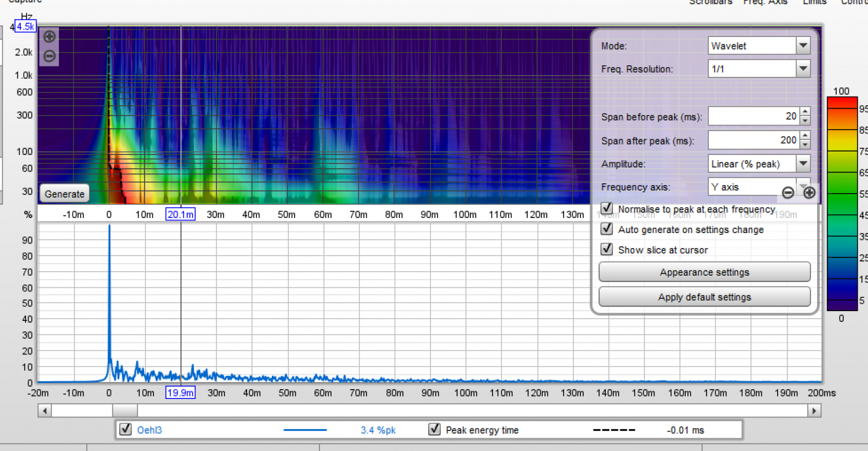868x451 pixels.
Task: Click the 19.9m slice cursor label
Action: [181, 393]
